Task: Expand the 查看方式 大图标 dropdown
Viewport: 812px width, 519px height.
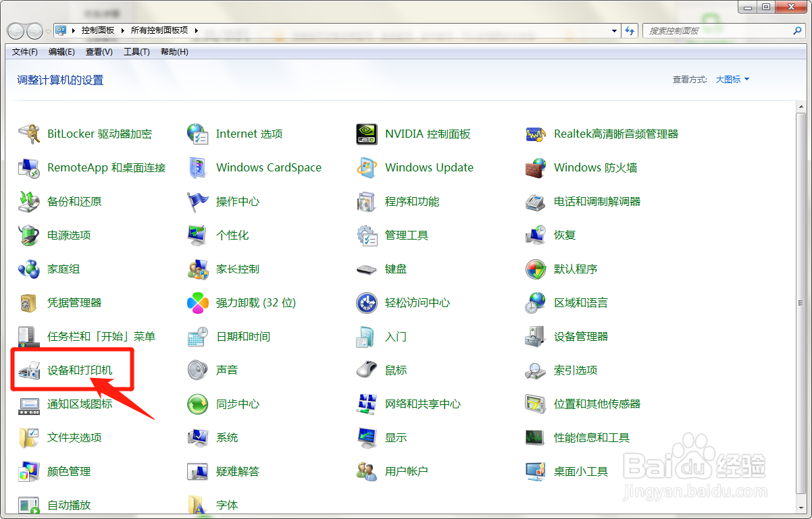Action: [x=733, y=80]
